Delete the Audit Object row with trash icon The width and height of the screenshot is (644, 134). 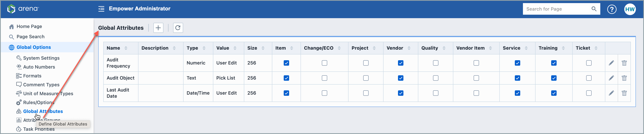point(624,78)
